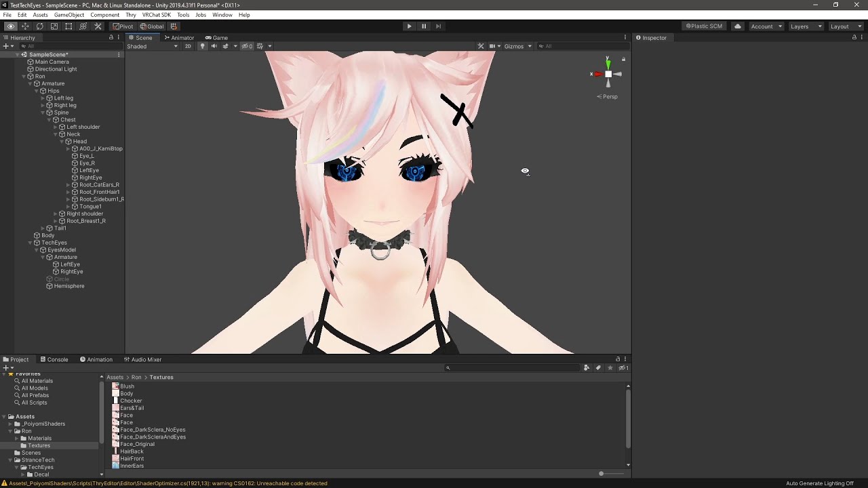Screen dimensions: 868x488
Task: Select the Rect transform tool
Action: pos(68,26)
